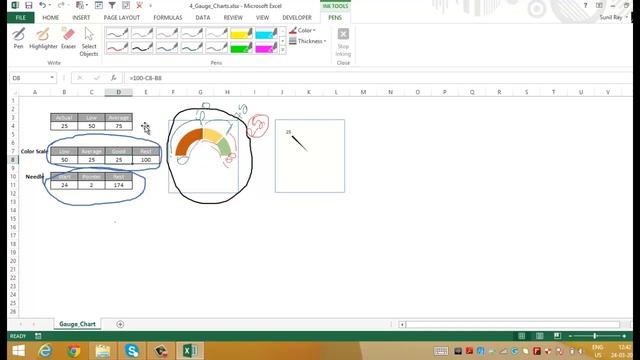
Task: Choose the green highlighter swatch
Action: pyautogui.click(x=241, y=48)
